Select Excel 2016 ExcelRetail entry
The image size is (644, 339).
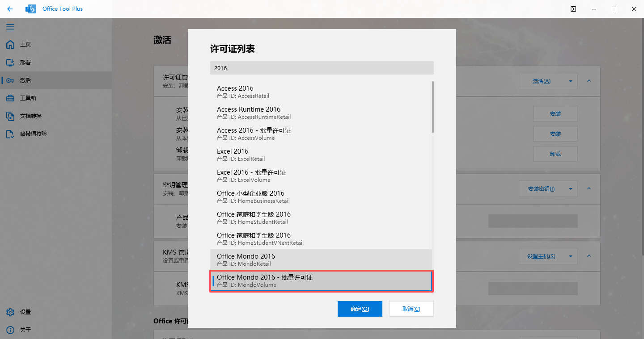click(321, 155)
